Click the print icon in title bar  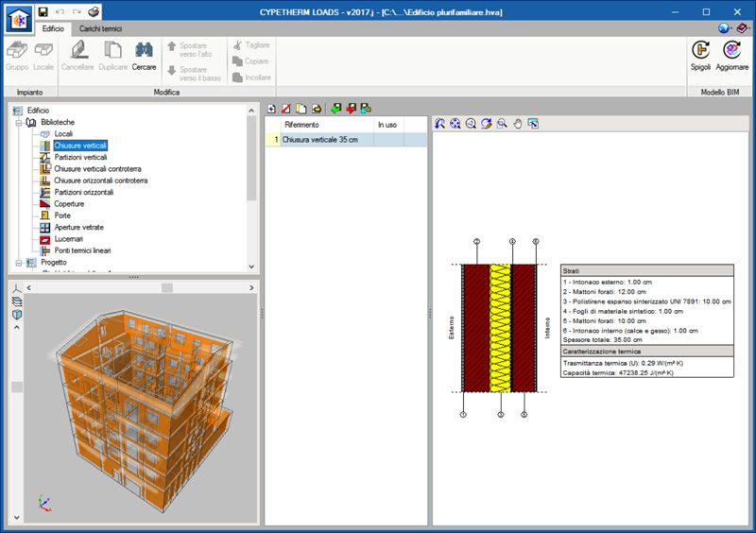94,11
